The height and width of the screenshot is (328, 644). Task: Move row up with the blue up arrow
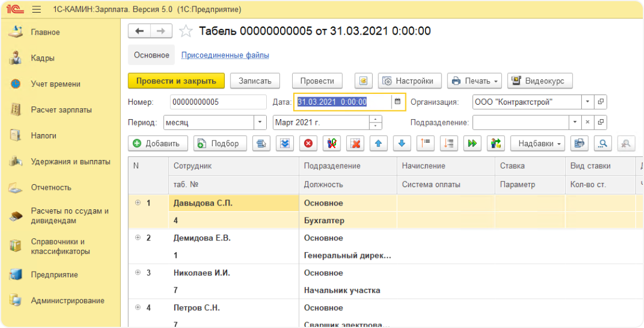(x=378, y=143)
